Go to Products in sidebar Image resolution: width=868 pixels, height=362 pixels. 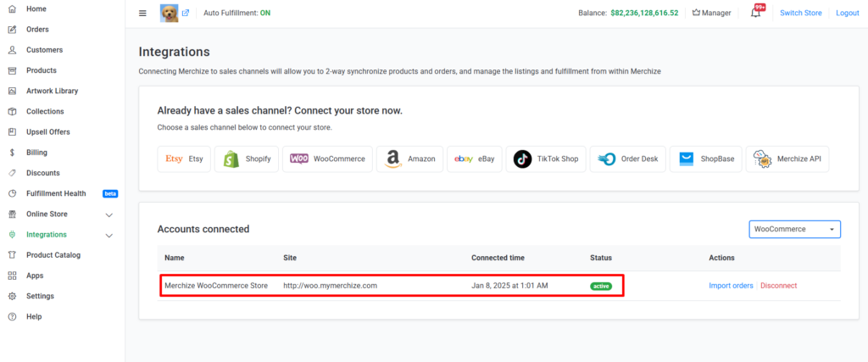pyautogui.click(x=42, y=70)
